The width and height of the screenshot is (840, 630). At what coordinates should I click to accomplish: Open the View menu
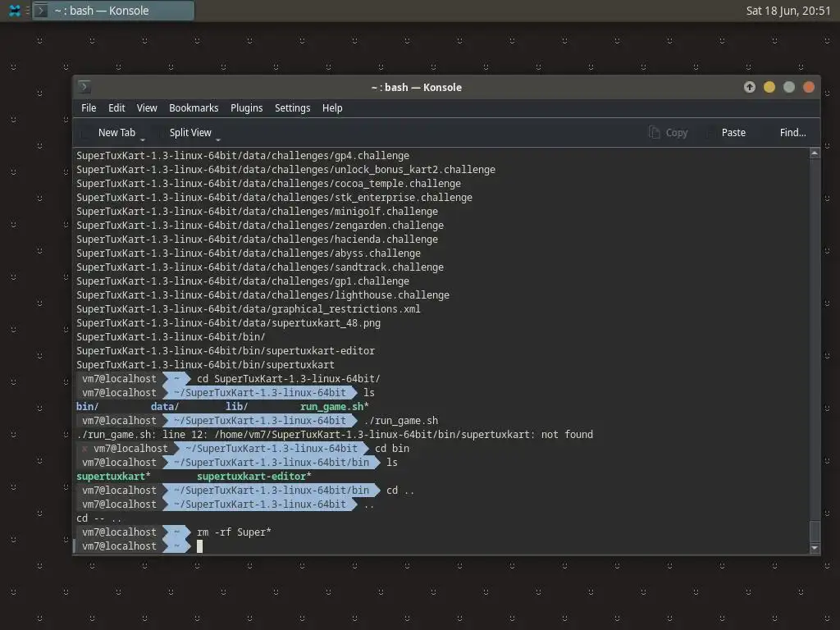point(147,108)
